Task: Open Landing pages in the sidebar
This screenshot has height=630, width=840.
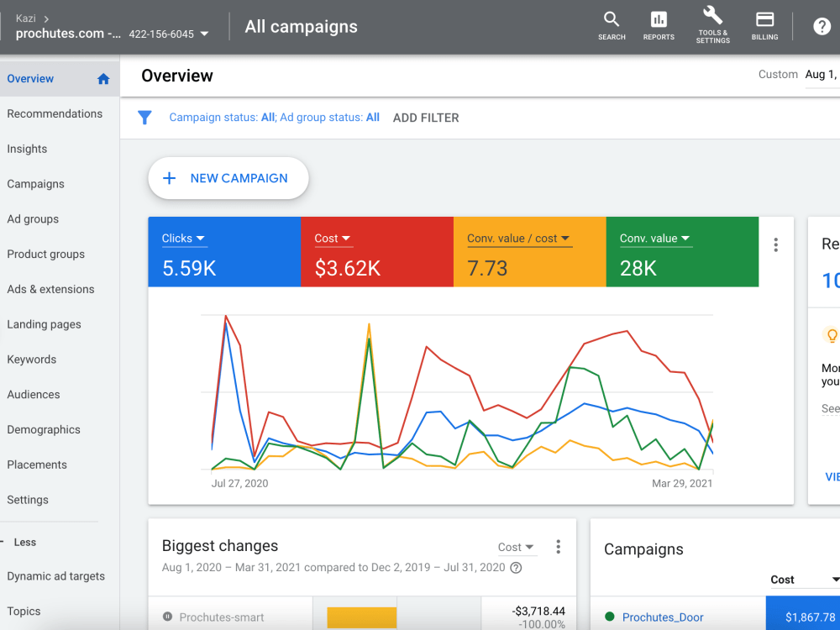Action: pos(44,324)
